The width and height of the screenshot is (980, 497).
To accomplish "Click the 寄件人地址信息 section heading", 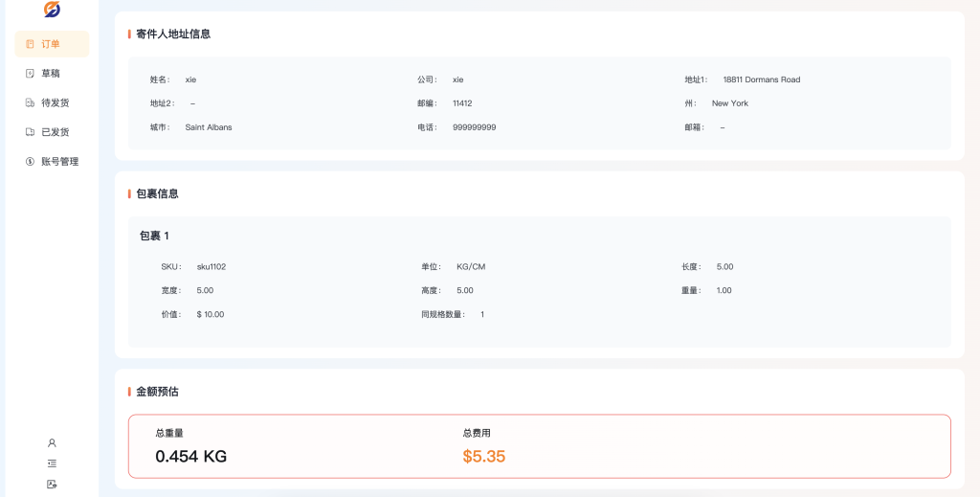I will 173,34.
